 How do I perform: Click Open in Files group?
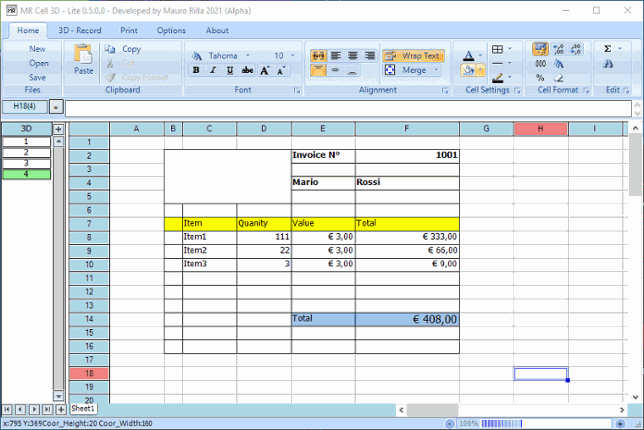39,63
